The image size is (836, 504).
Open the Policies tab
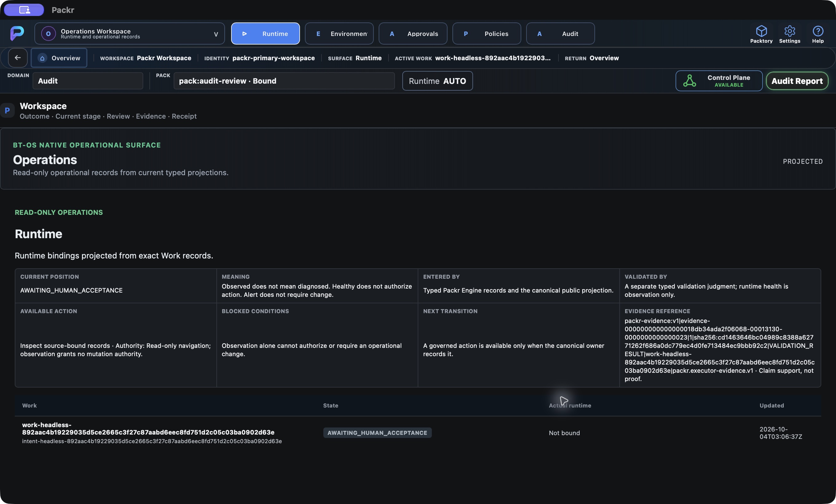click(487, 33)
